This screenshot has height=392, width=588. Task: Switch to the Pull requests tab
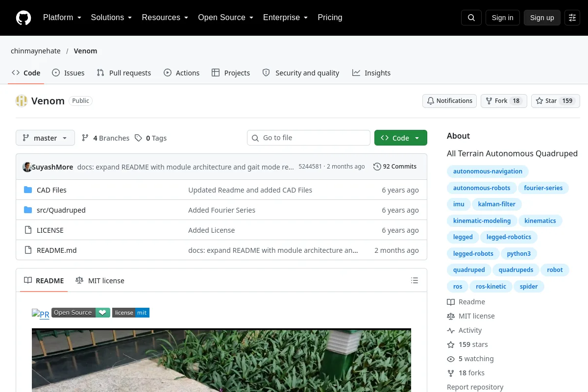coord(124,73)
